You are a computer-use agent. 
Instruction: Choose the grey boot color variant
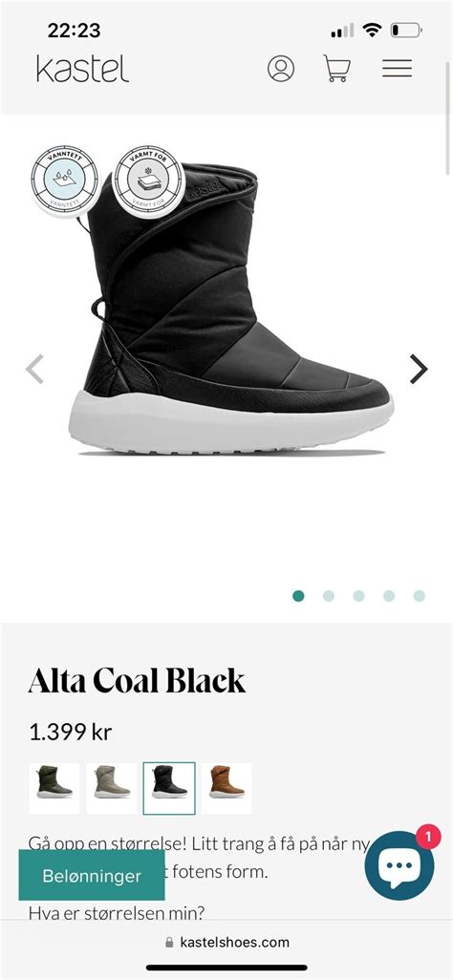click(x=112, y=788)
